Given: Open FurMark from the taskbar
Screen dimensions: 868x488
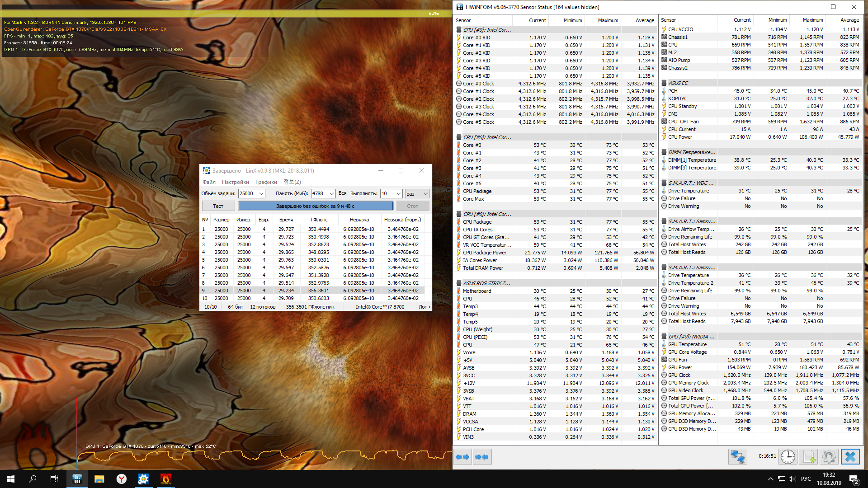Looking at the screenshot, I should [165, 479].
